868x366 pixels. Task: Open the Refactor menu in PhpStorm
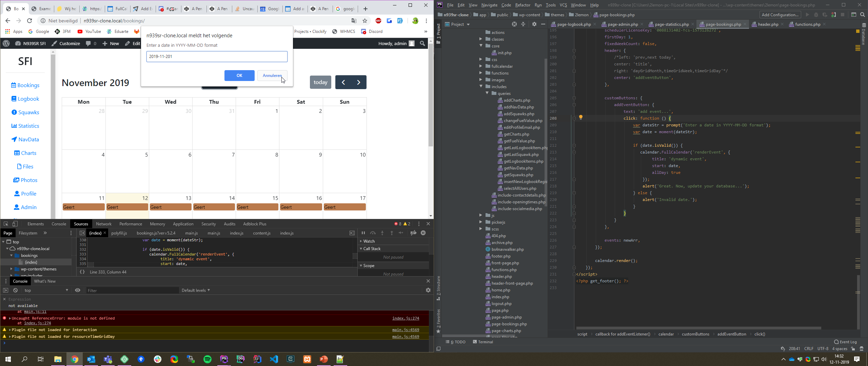click(522, 5)
